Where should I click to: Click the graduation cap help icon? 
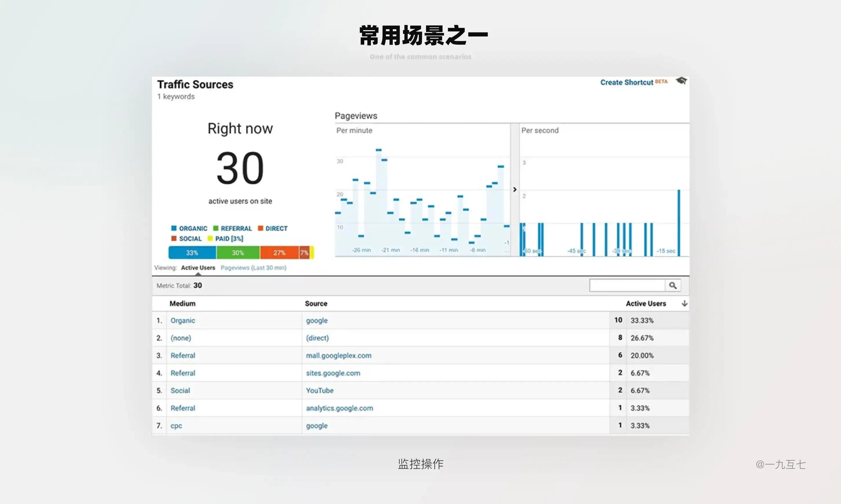pyautogui.click(x=681, y=81)
